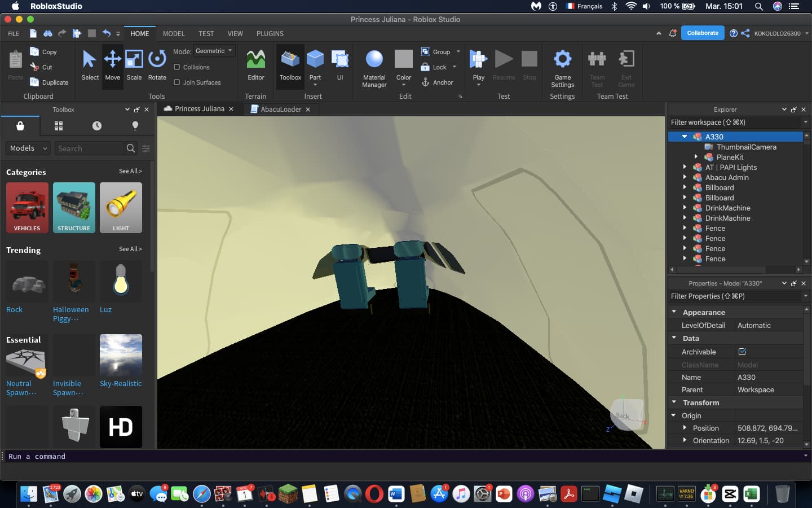Switch to the PLUGINS ribbon tab
This screenshot has width=812, height=508.
[x=270, y=34]
